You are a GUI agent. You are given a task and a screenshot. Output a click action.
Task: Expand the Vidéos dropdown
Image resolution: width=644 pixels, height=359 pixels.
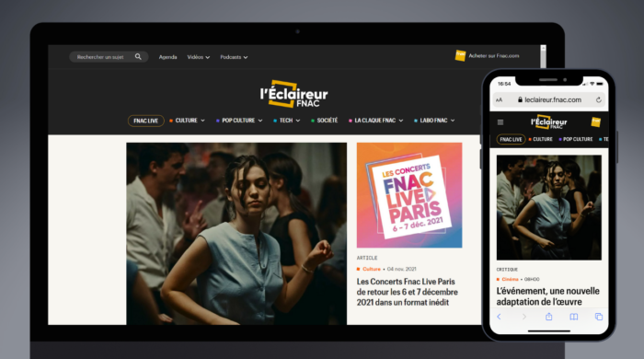199,57
